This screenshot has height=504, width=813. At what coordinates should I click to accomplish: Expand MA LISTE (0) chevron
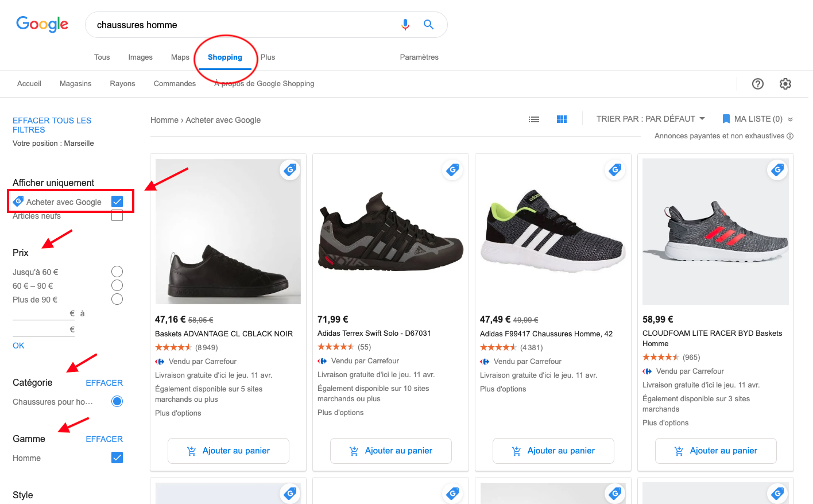coord(790,119)
